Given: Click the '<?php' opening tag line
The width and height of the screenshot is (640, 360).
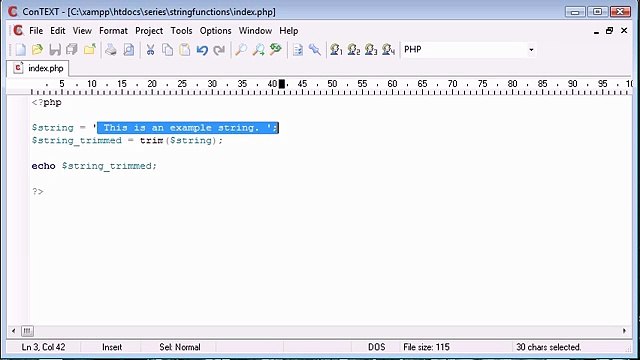Looking at the screenshot, I should pyautogui.click(x=47, y=102).
